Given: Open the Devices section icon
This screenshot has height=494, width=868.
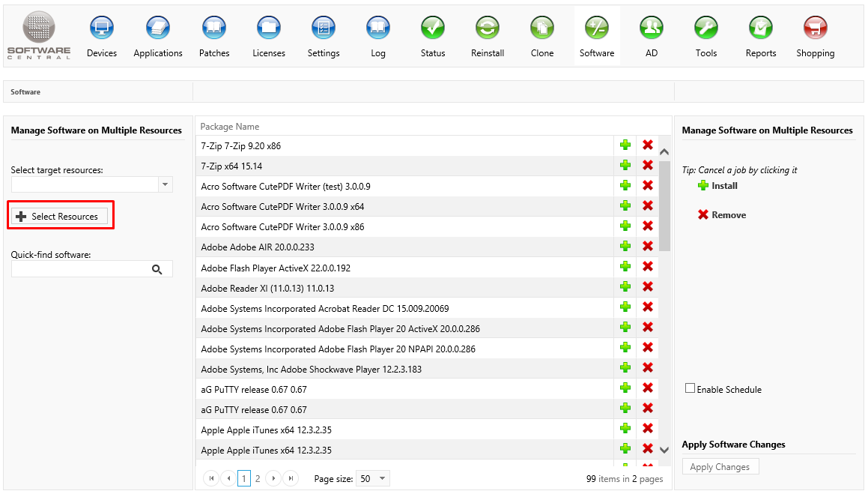Looking at the screenshot, I should [102, 29].
